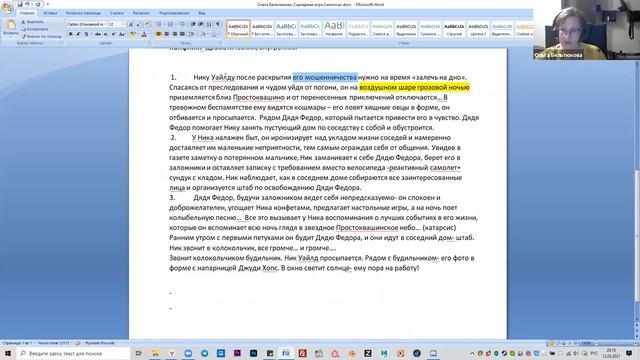Open Windows notification center

629,353
